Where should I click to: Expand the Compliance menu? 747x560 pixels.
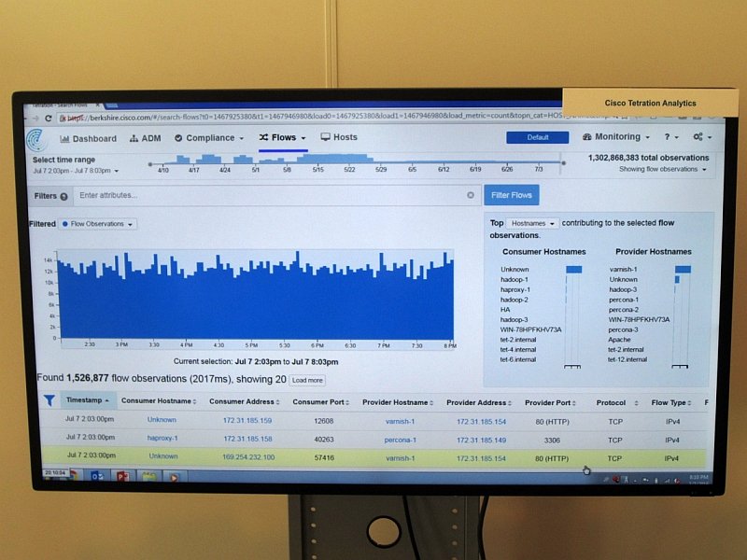[x=209, y=138]
